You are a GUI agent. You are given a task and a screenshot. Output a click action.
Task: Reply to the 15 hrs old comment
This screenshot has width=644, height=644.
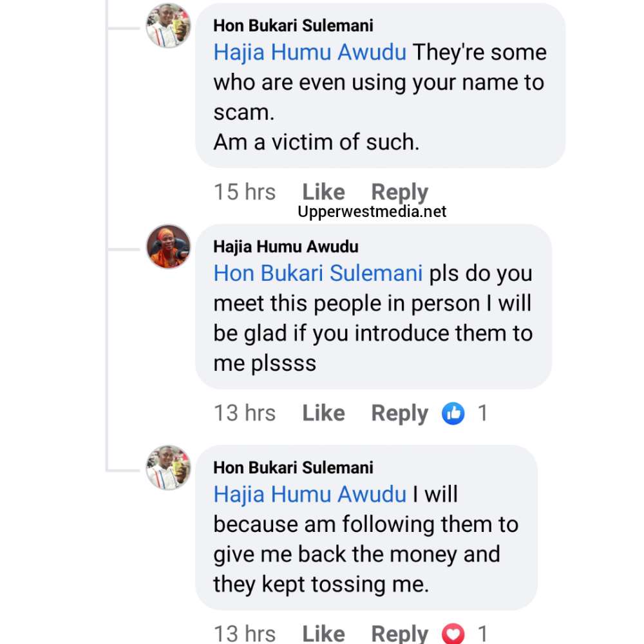click(x=399, y=192)
